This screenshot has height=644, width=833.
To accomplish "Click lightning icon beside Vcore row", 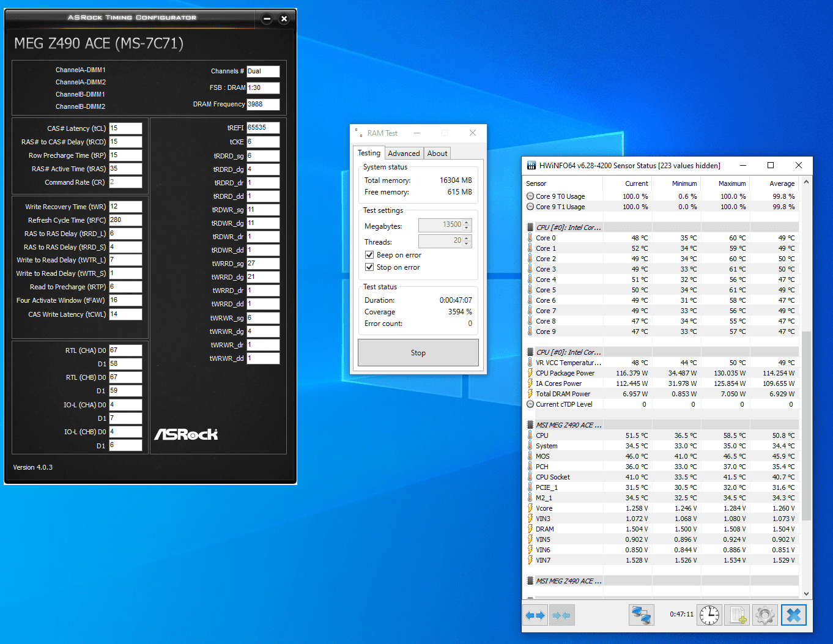I will pyautogui.click(x=530, y=508).
